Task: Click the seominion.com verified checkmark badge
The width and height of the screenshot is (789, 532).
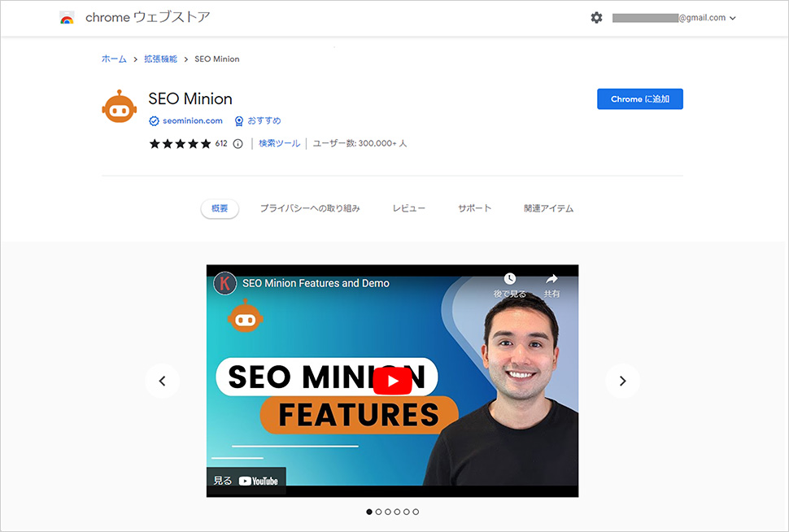Action: point(154,120)
